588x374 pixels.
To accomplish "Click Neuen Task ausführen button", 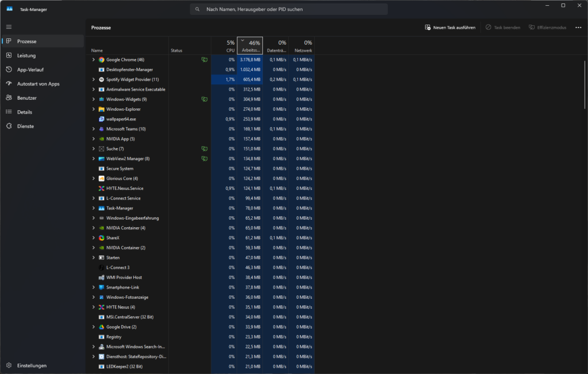I will click(450, 28).
